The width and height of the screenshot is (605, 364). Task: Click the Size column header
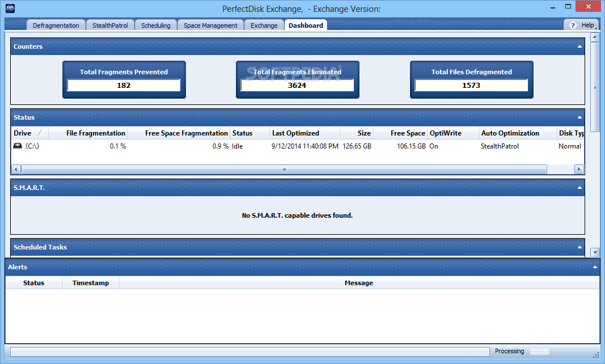coord(357,133)
